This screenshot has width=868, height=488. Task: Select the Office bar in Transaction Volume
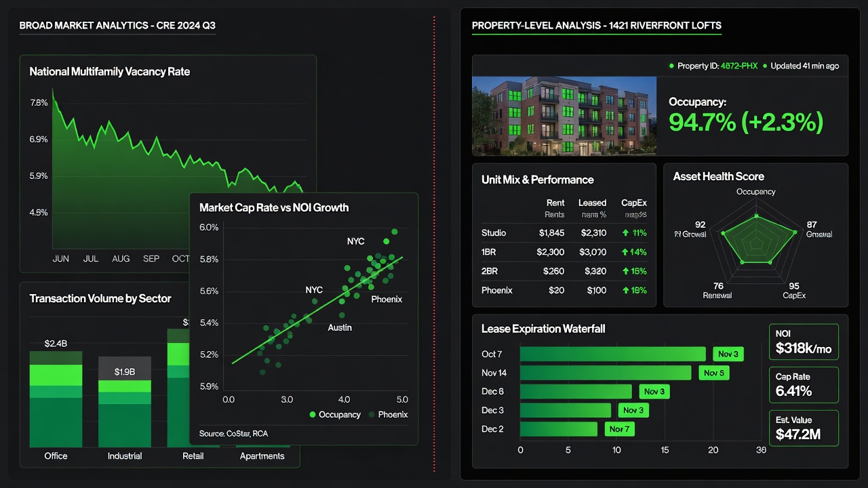coord(56,399)
